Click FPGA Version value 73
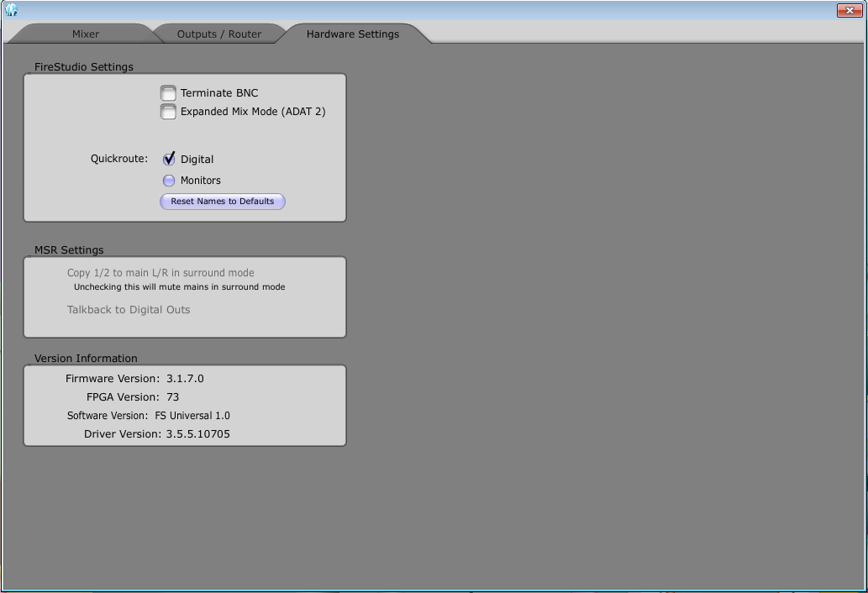Image resolution: width=868 pixels, height=593 pixels. [x=173, y=396]
